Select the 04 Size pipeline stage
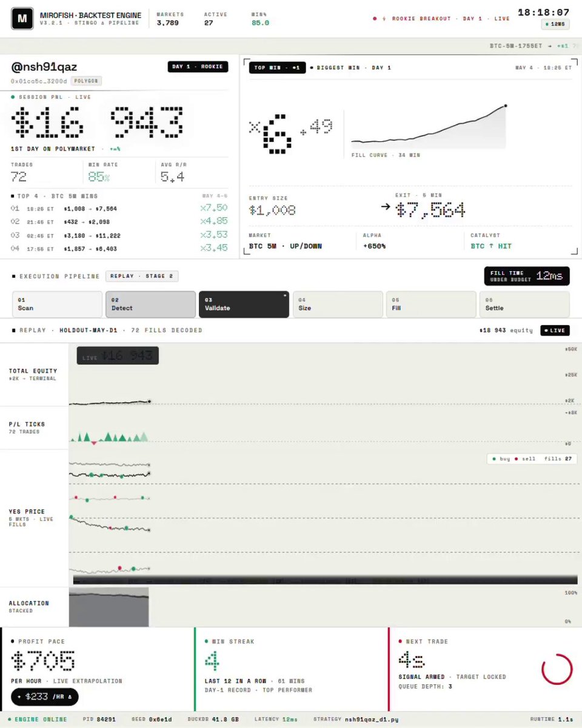 337,304
